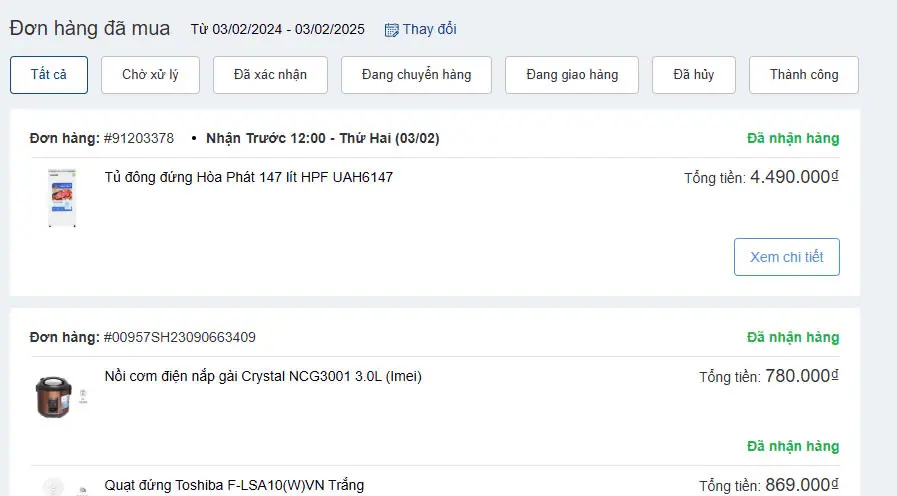
Task: Open the Hòa Phát freezer product thumbnail
Action: click(62, 198)
